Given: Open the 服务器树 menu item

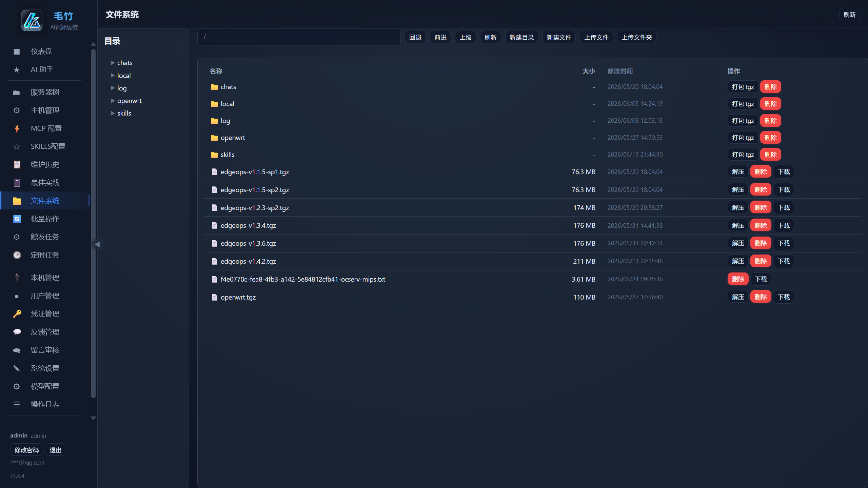Looking at the screenshot, I should (x=45, y=92).
